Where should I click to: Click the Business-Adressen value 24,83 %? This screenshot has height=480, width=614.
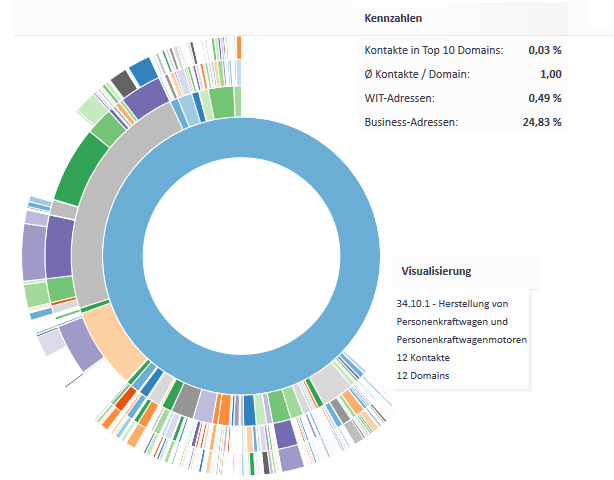[545, 122]
